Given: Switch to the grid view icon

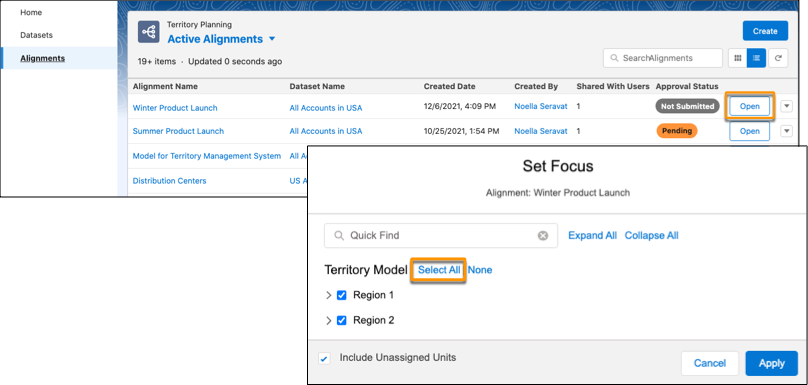Looking at the screenshot, I should pyautogui.click(x=737, y=58).
